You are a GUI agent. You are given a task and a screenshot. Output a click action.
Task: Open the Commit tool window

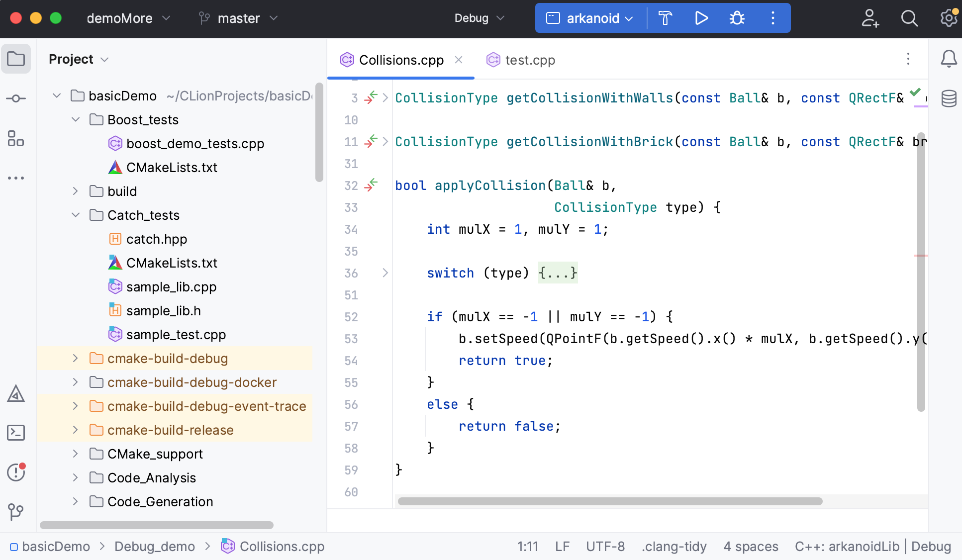point(16,98)
